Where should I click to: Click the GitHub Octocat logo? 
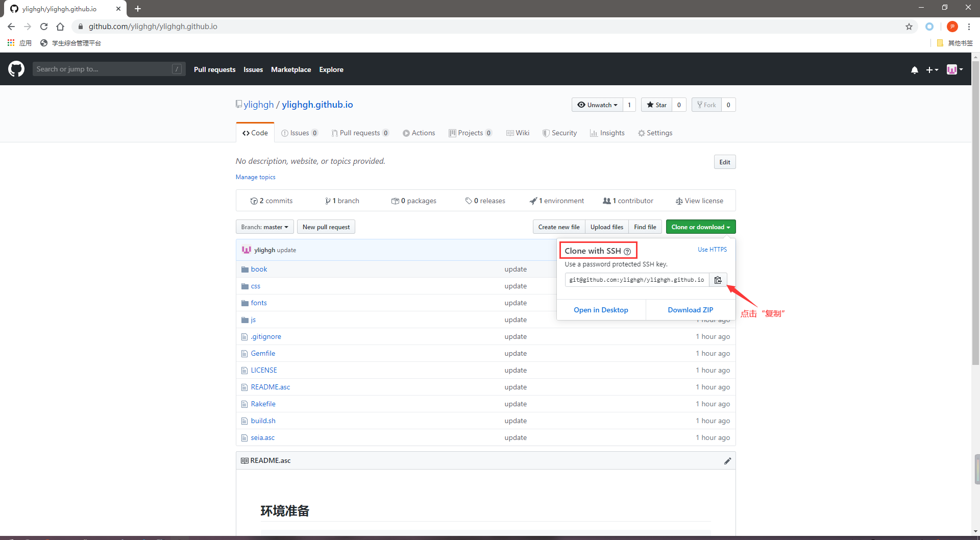click(16, 69)
